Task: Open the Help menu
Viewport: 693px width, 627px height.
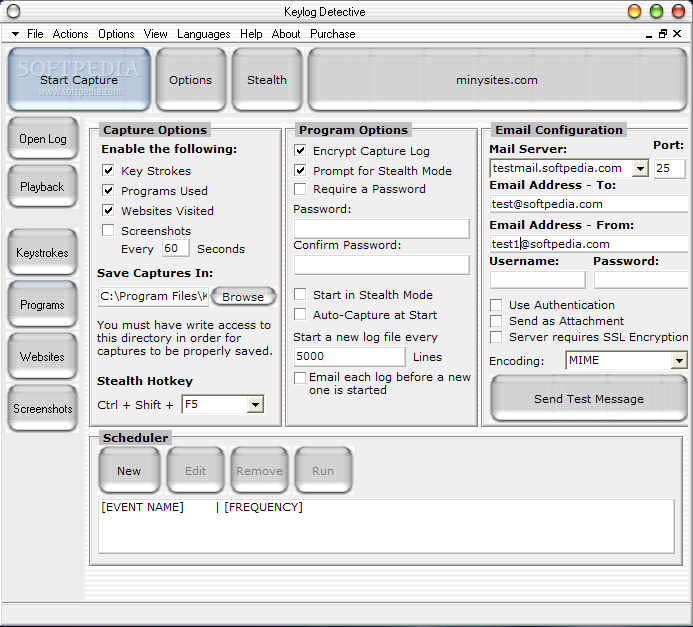Action: click(251, 34)
